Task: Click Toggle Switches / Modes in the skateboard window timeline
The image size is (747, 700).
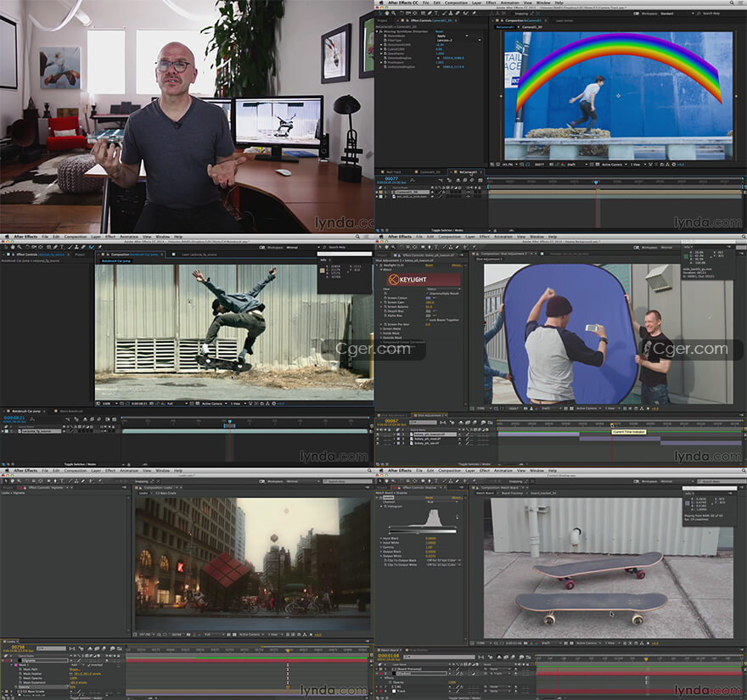Action: point(464,698)
